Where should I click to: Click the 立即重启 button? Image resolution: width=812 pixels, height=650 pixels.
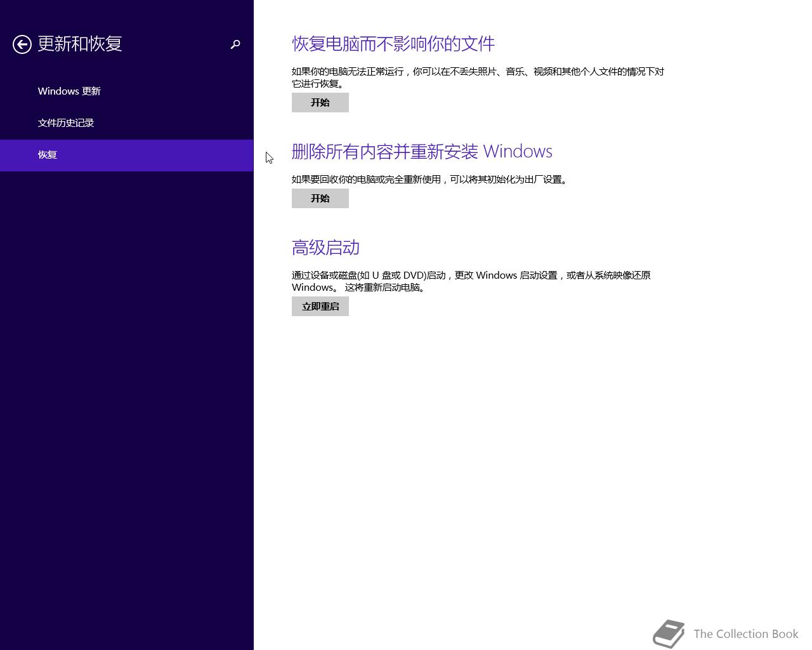[320, 307]
